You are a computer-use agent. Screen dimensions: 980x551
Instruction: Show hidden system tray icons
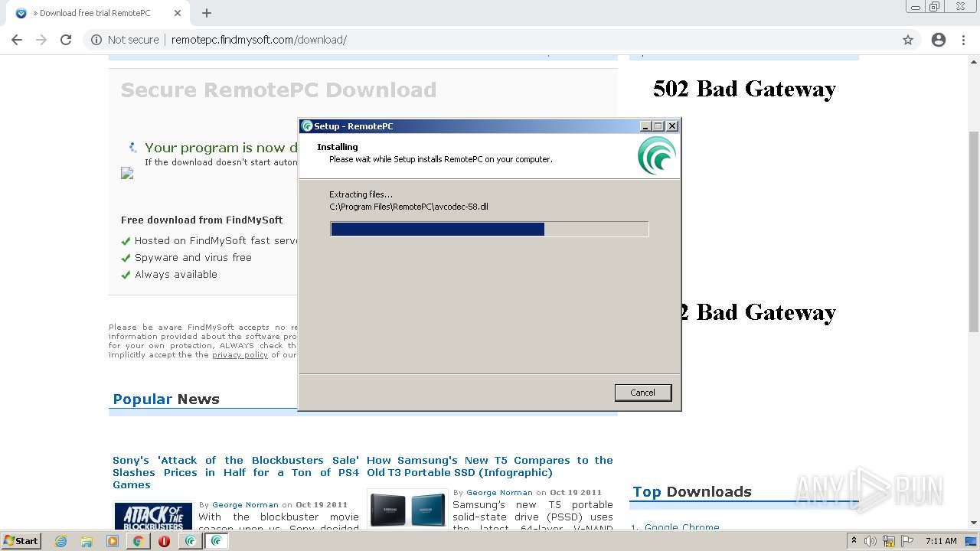pyautogui.click(x=854, y=541)
